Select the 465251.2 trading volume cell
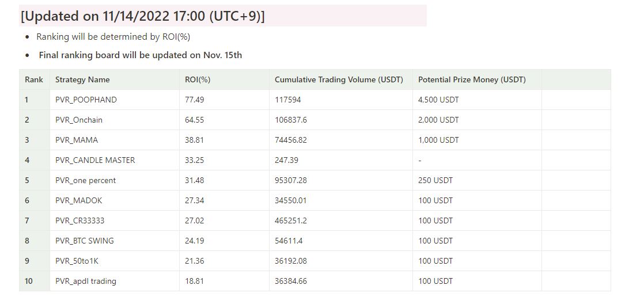Image resolution: width=644 pixels, height=308 pixels. pos(340,220)
